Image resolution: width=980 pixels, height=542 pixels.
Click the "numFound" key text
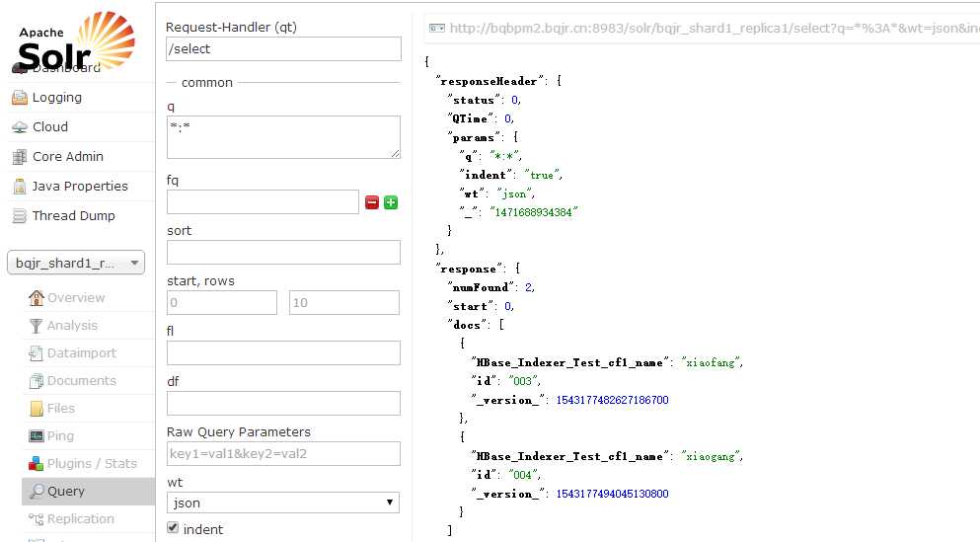[x=482, y=287]
